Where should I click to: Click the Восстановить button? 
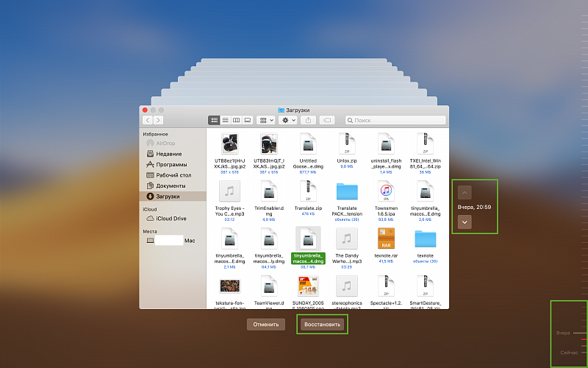tap(322, 325)
